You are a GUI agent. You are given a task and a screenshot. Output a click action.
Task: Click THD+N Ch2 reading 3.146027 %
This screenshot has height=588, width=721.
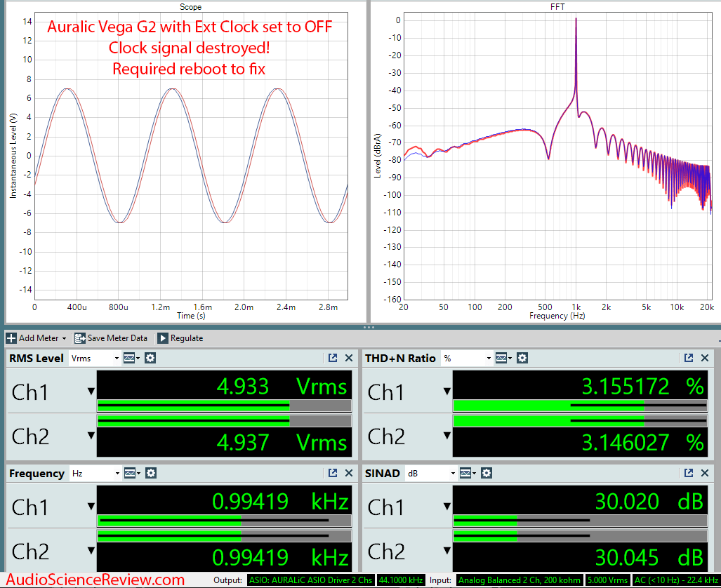pyautogui.click(x=643, y=442)
